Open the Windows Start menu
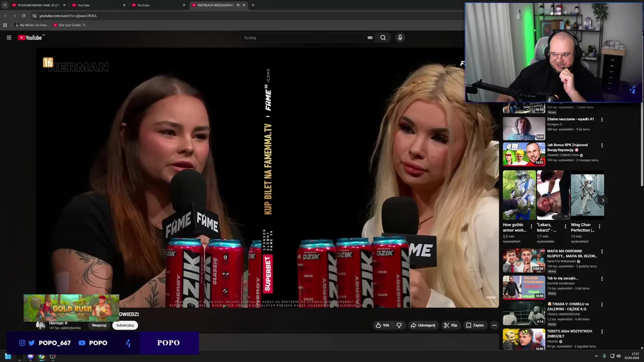The image size is (644, 362). (8, 356)
